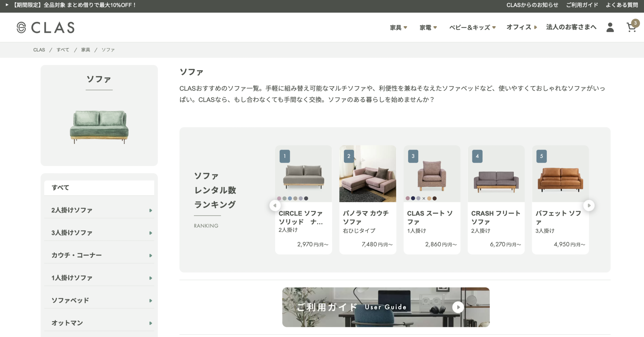This screenshot has height=337, width=644.
Task: Click 6,270 円/月 price
Action: pos(505,244)
